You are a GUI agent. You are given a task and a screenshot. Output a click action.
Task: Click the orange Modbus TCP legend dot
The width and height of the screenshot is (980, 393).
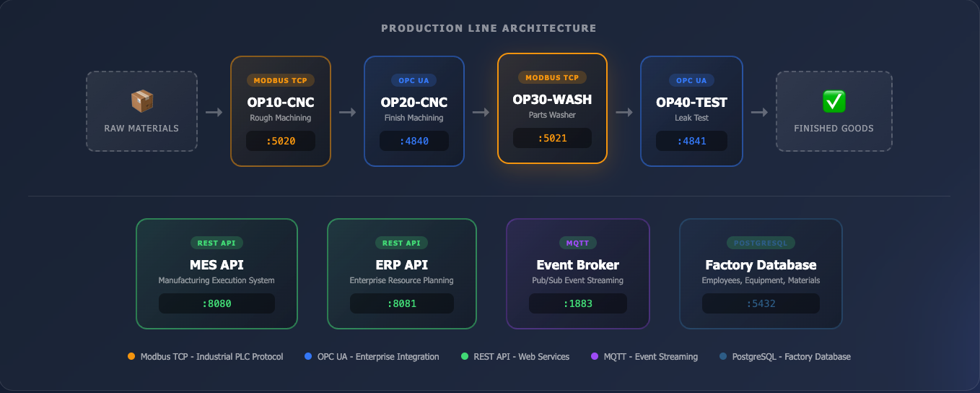point(131,356)
